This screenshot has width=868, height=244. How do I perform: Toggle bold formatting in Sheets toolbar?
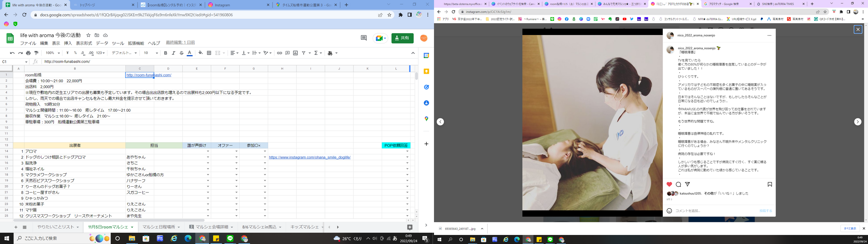coord(166,53)
